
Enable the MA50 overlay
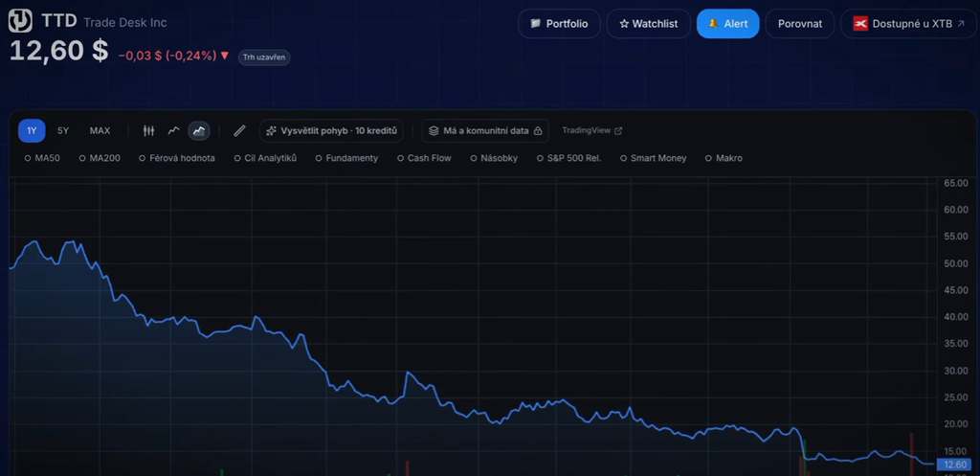42,158
